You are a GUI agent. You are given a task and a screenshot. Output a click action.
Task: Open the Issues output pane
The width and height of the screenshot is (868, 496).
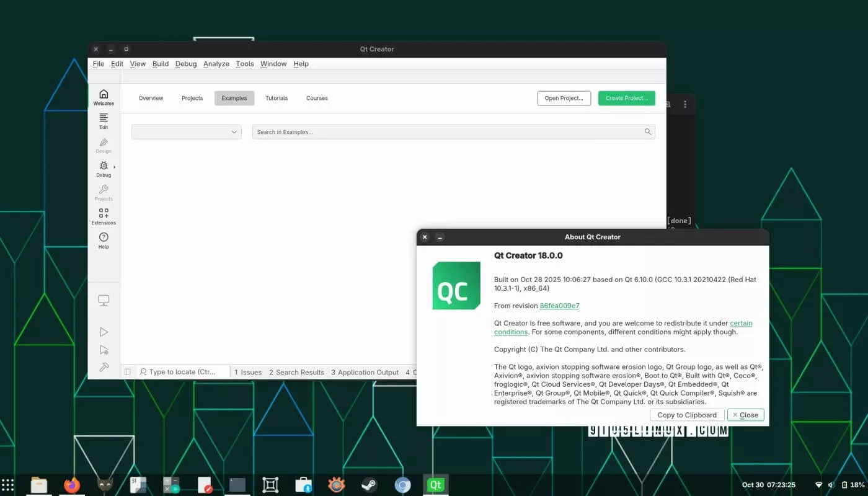coord(248,372)
